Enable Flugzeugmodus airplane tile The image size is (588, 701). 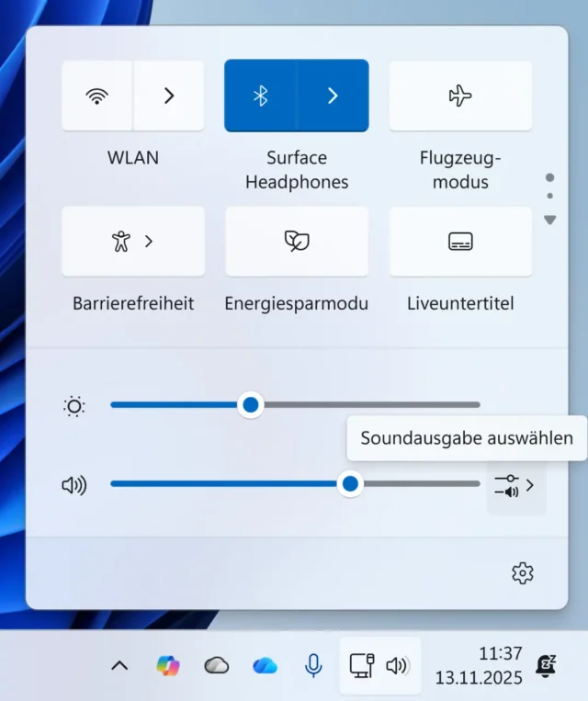point(460,96)
